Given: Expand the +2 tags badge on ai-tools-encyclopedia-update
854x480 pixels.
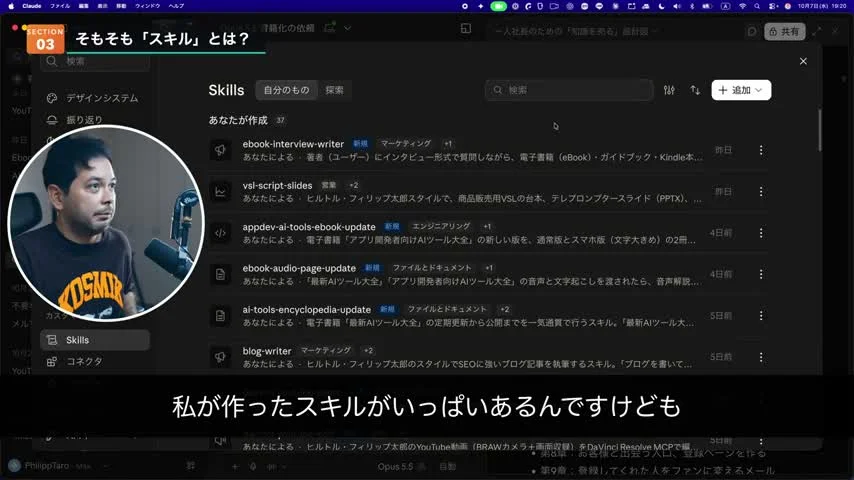Looking at the screenshot, I should (x=504, y=309).
